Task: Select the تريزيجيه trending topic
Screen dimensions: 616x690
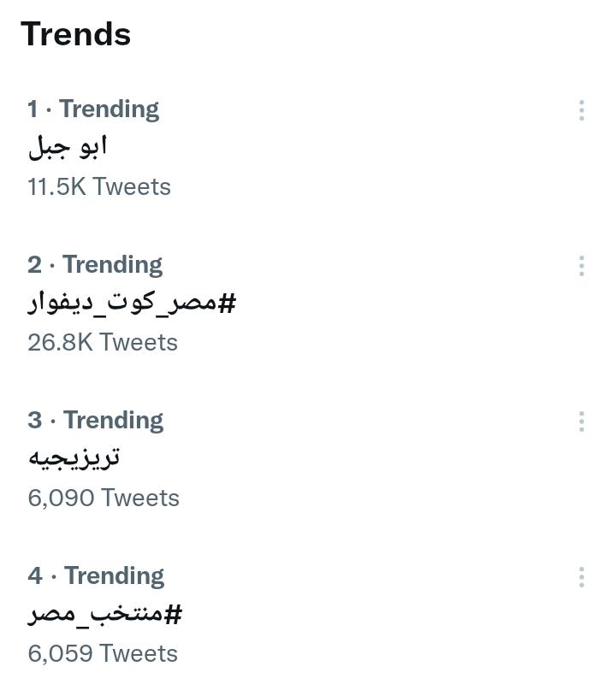Action: (x=74, y=458)
